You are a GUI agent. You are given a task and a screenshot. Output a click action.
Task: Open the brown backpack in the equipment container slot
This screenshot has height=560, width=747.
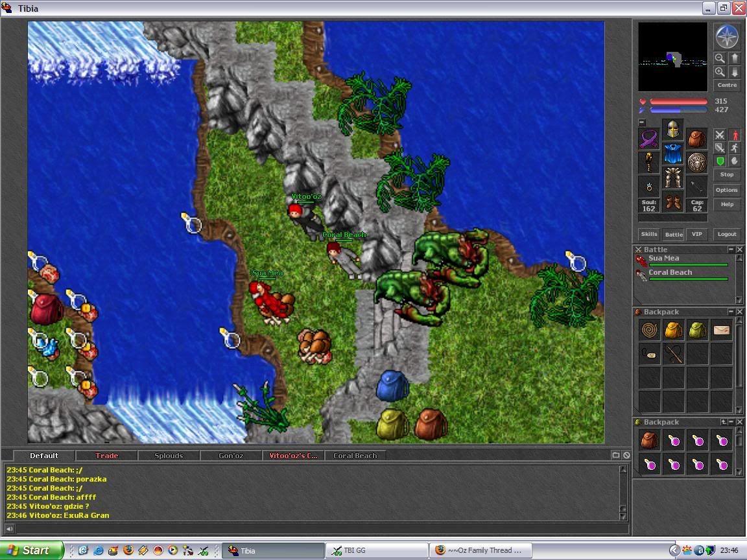click(x=696, y=139)
